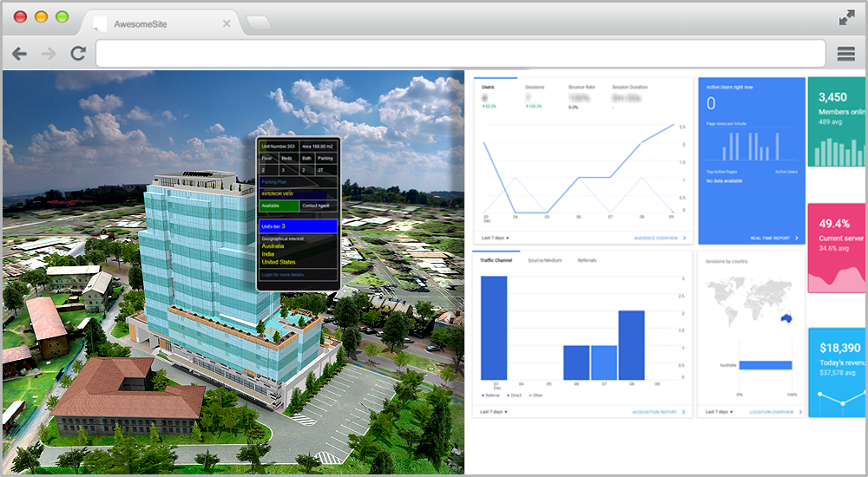Viewport: 868px width, 477px height.
Task: Click the browser back arrow
Action: 19,54
